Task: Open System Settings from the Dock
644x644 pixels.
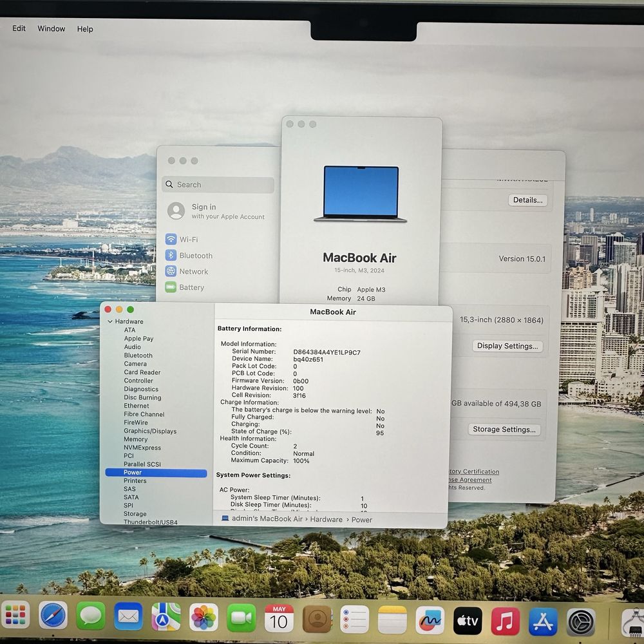Action: click(x=581, y=622)
